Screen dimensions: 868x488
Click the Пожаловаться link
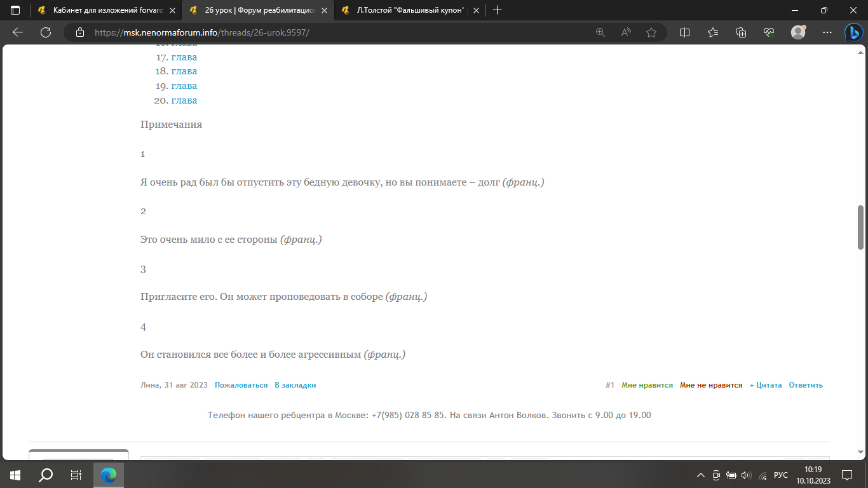241,385
